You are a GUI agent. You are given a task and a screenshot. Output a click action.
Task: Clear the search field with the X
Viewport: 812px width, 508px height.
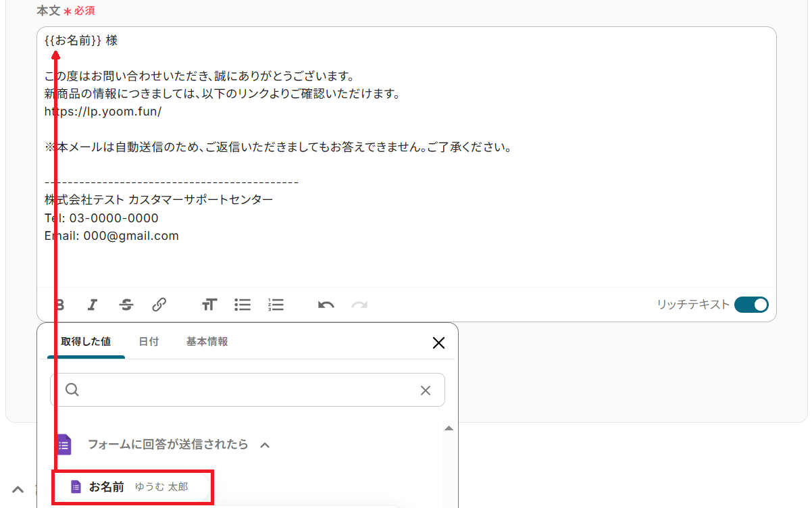(x=426, y=390)
